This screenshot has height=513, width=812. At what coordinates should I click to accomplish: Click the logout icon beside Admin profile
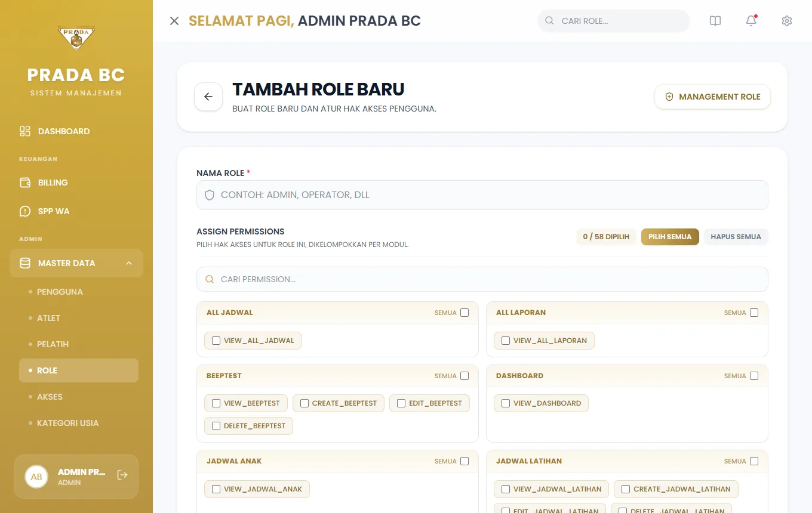click(122, 475)
